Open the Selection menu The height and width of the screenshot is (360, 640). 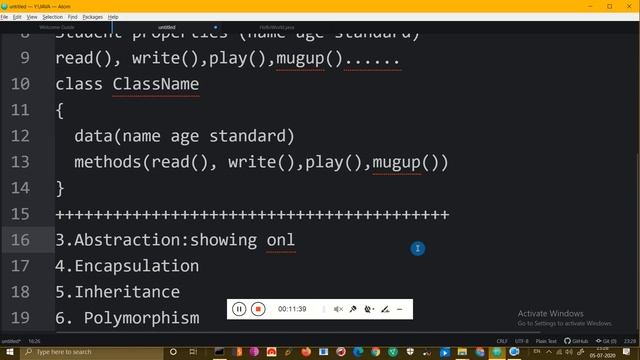point(53,17)
